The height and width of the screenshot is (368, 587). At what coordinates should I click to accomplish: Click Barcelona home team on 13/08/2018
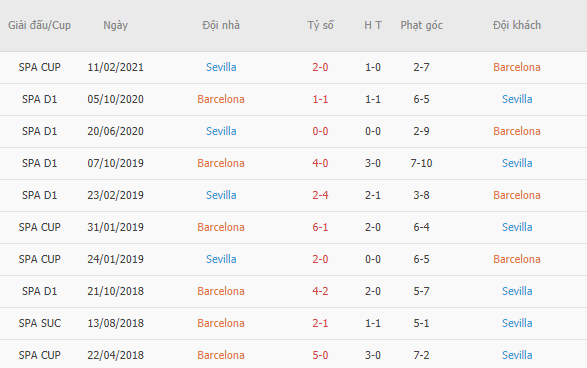(x=221, y=323)
